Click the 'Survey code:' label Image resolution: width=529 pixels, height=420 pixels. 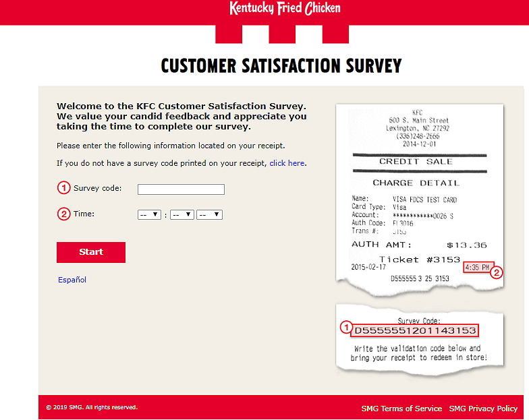[97, 188]
